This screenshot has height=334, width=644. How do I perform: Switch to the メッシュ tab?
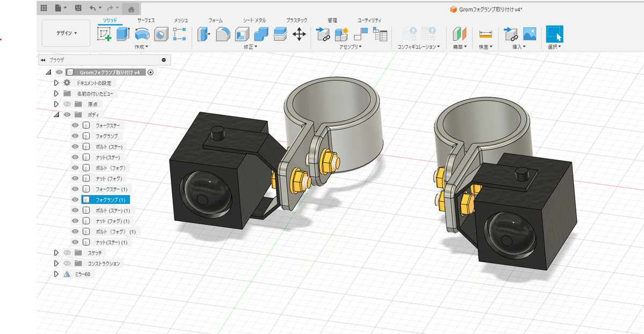(x=181, y=20)
